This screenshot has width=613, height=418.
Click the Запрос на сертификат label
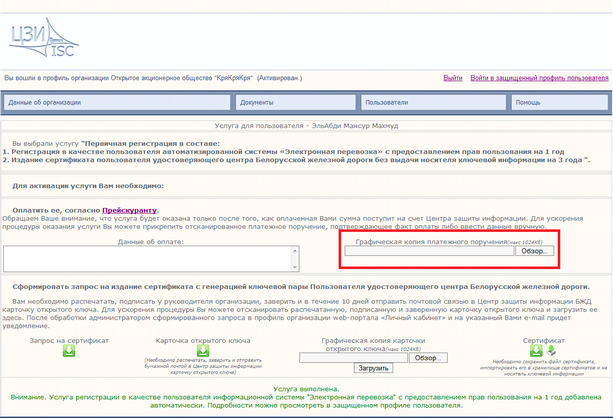point(69,341)
